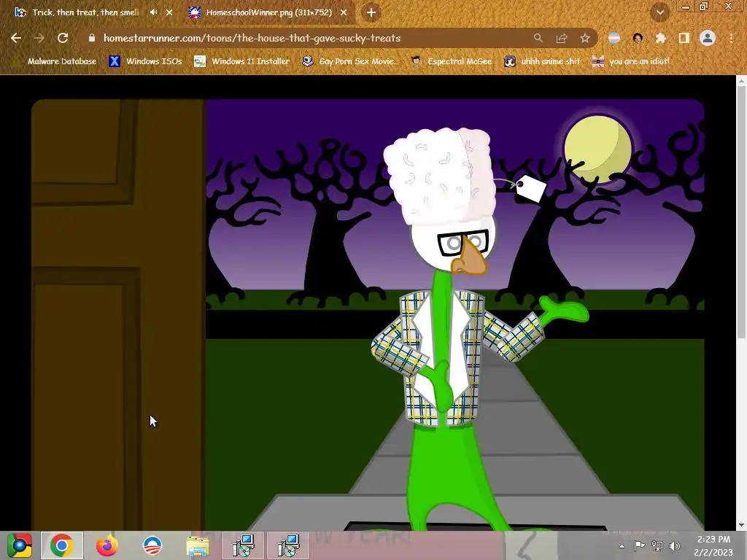Screen dimensions: 747x560
Task: Close the HomeschoolWinner.png tab
Action: [x=344, y=12]
